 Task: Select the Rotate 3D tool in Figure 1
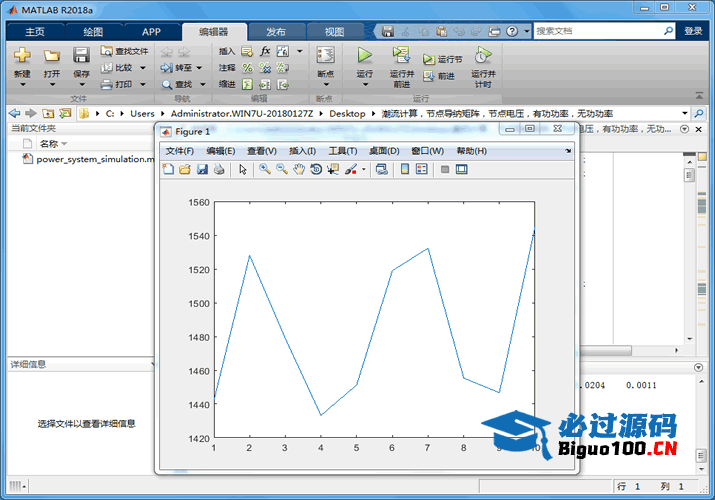click(316, 170)
